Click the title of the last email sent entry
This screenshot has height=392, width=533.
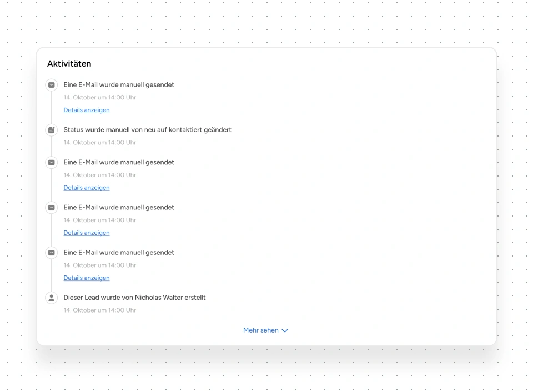click(119, 253)
